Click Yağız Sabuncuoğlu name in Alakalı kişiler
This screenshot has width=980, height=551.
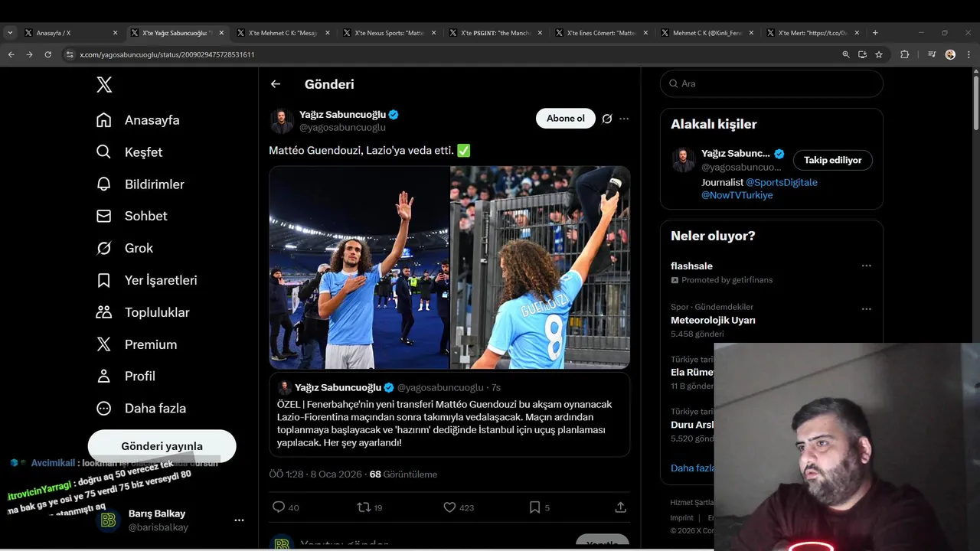(x=736, y=153)
